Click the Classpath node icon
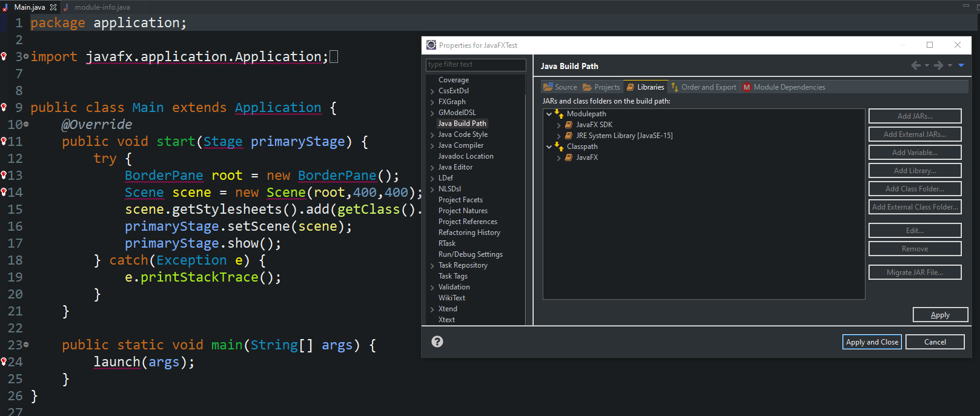The width and height of the screenshot is (980, 416). point(559,146)
